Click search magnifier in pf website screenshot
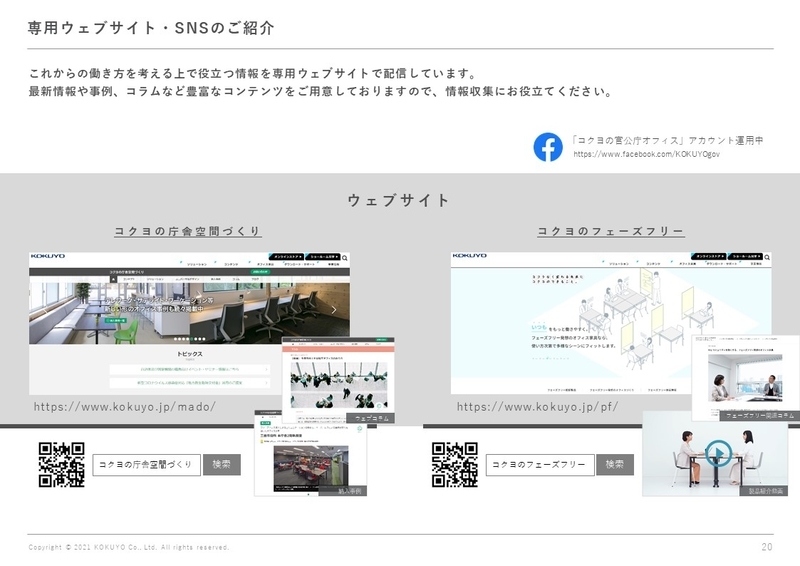Screen dimensions: 800x566 [x=767, y=257]
